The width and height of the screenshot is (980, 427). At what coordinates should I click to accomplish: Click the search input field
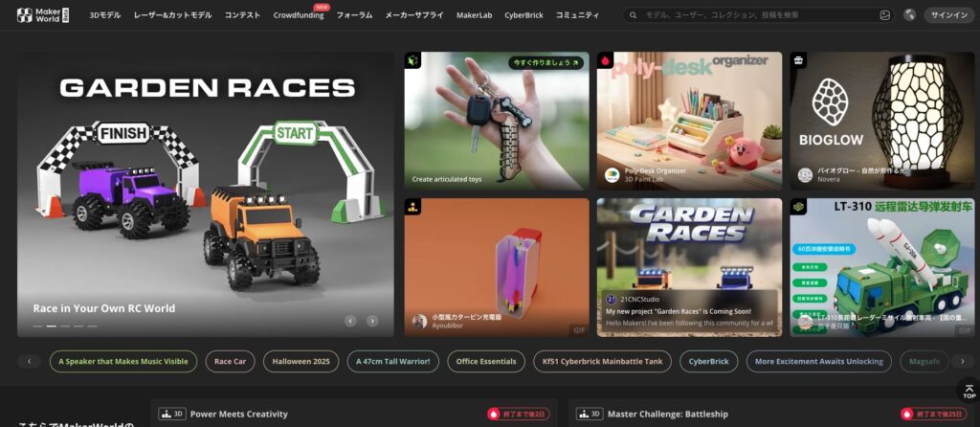pyautogui.click(x=756, y=15)
